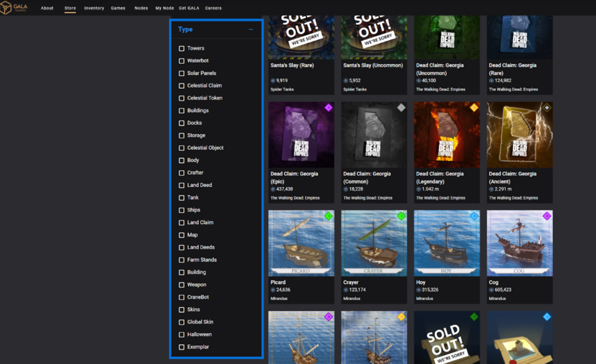Open the Hoy ship image

point(447,243)
